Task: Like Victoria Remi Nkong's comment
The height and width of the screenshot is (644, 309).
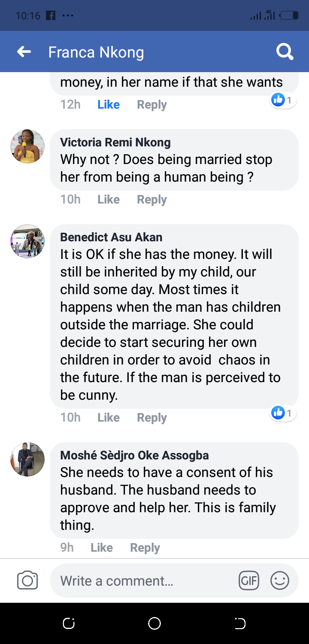Action: pyautogui.click(x=108, y=200)
